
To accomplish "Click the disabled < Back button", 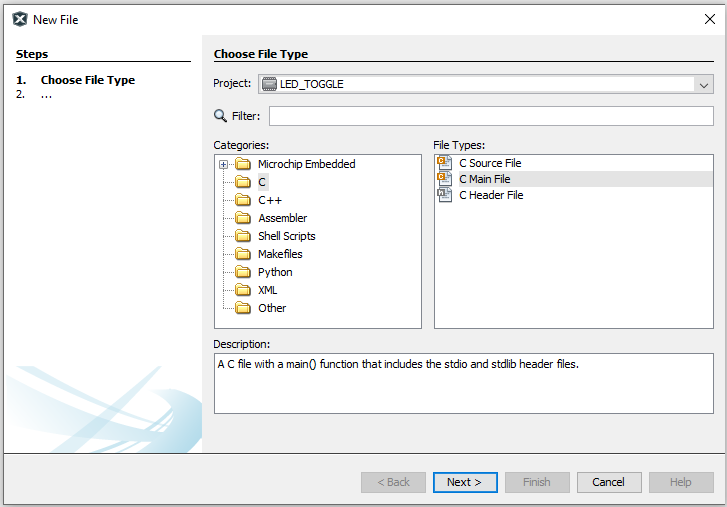I will click(x=393, y=482).
